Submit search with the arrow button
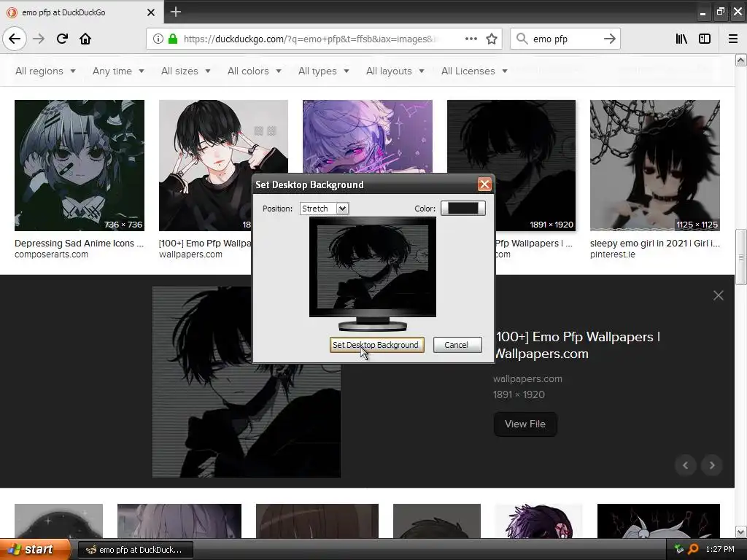 tap(609, 39)
